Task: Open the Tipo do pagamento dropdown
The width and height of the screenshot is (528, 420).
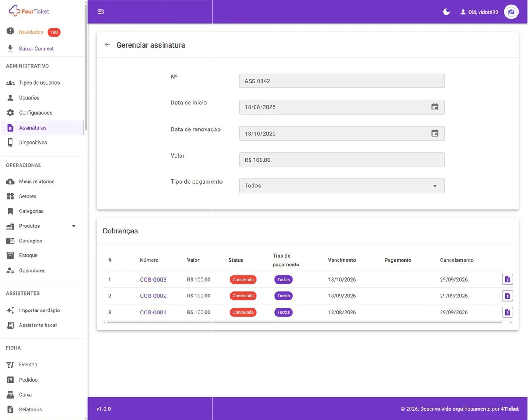Action: pyautogui.click(x=342, y=186)
